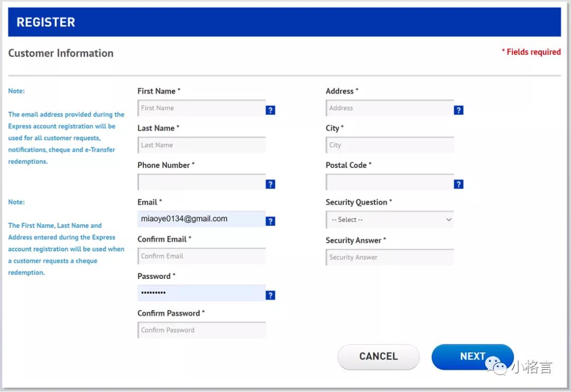Click into the Phone Number field
The image size is (571, 392).
(201, 182)
